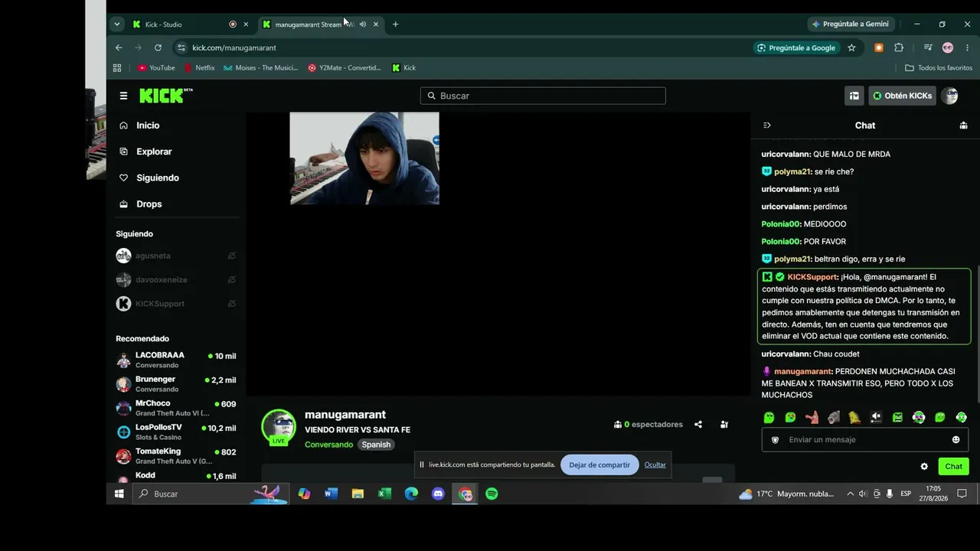Insert the yellow bowing emote
The width and height of the screenshot is (980, 551).
[854, 417]
